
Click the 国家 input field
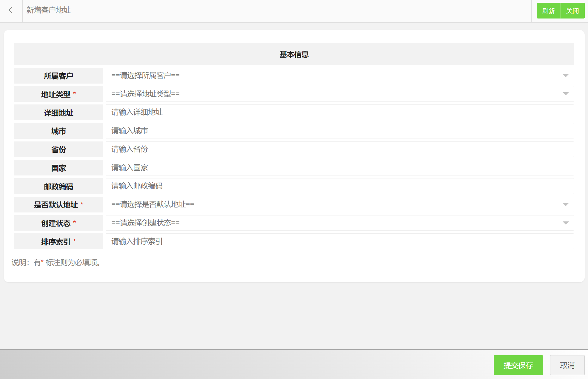[339, 168]
